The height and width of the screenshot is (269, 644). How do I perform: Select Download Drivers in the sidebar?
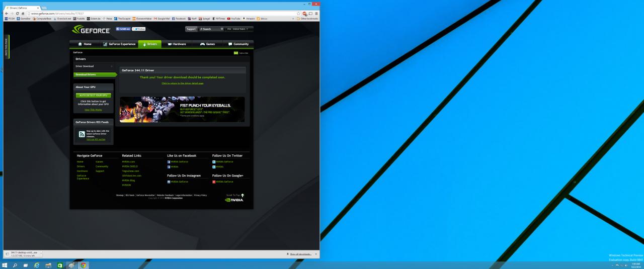94,74
